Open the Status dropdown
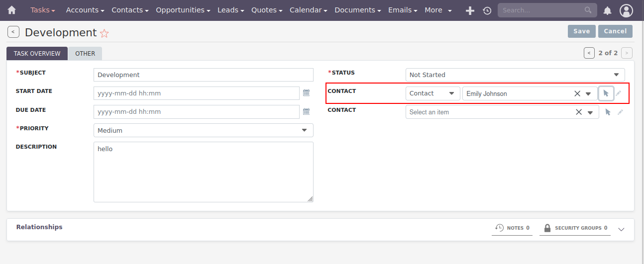This screenshot has height=264, width=644. pos(515,75)
